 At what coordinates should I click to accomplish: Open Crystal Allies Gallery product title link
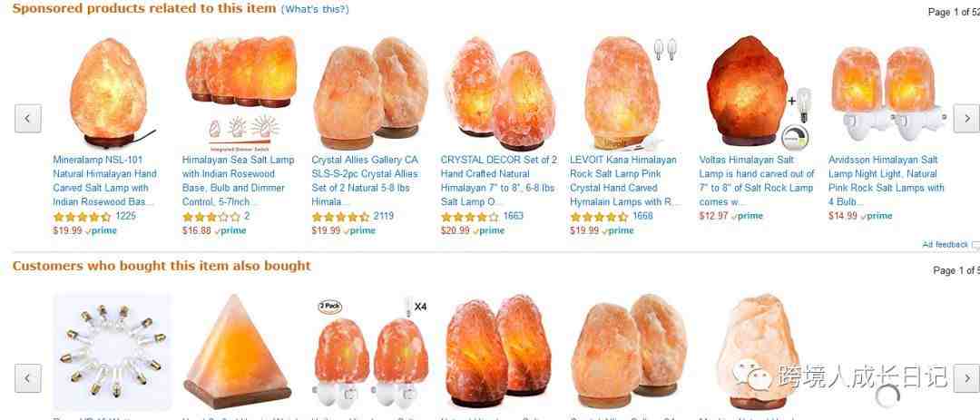pos(366,181)
